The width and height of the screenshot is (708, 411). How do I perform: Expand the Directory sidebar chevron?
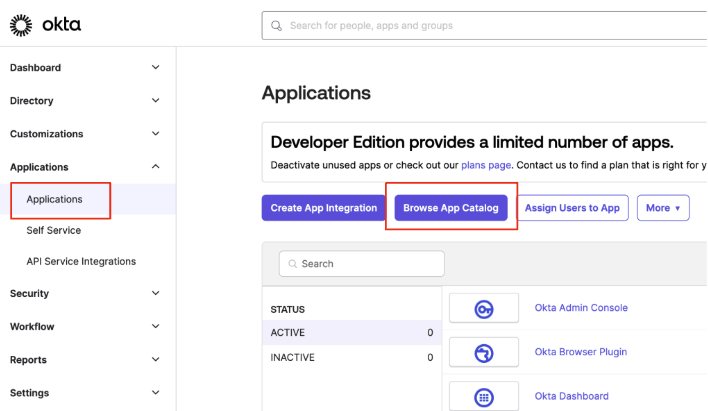click(155, 100)
